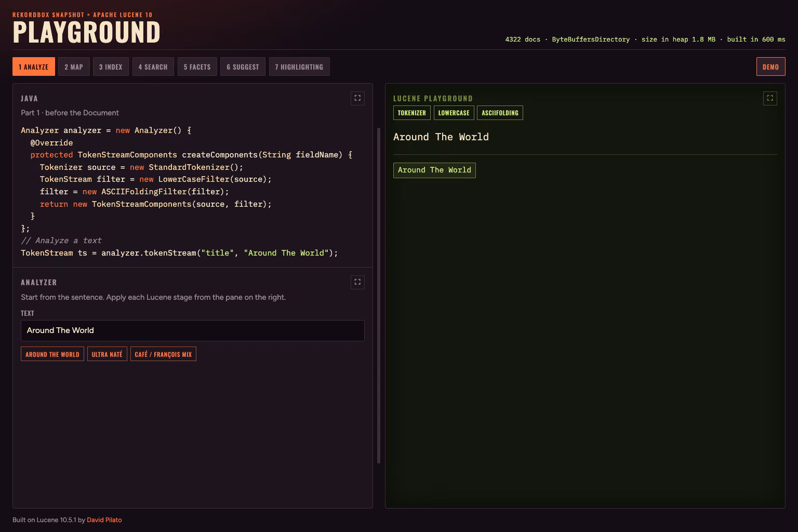
Task: Click the left pane vertical scrollbar
Action: tap(379, 295)
